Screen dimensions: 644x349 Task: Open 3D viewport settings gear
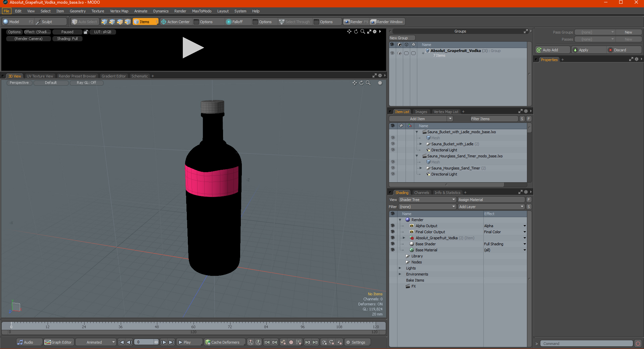point(380,83)
